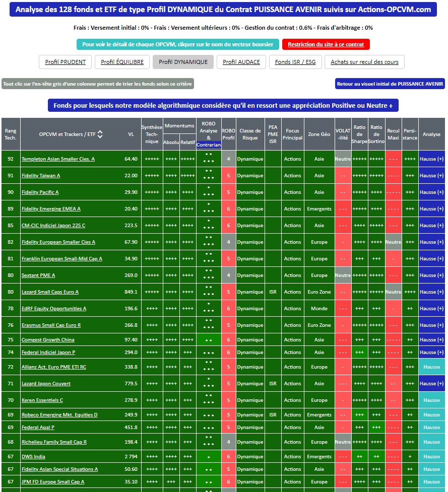Open Lazard Small Caps Euro A
The width and height of the screenshot is (448, 492).
click(x=50, y=292)
